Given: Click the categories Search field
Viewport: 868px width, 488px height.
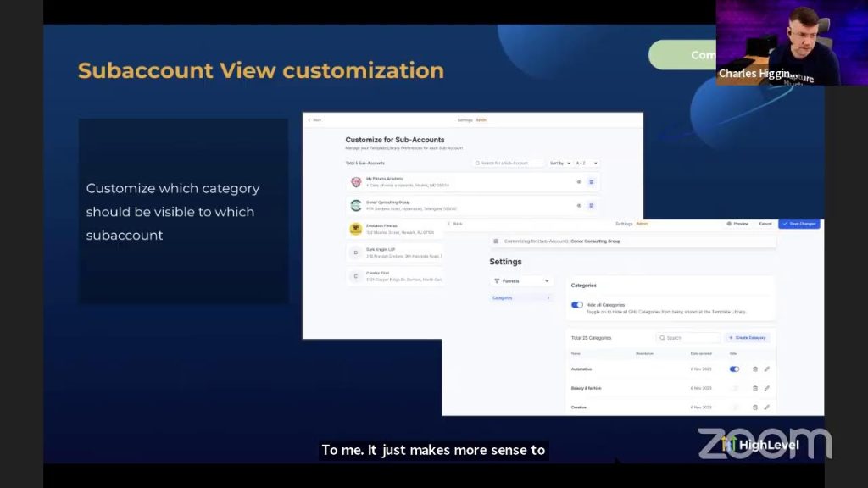Looking at the screenshot, I should pos(688,337).
